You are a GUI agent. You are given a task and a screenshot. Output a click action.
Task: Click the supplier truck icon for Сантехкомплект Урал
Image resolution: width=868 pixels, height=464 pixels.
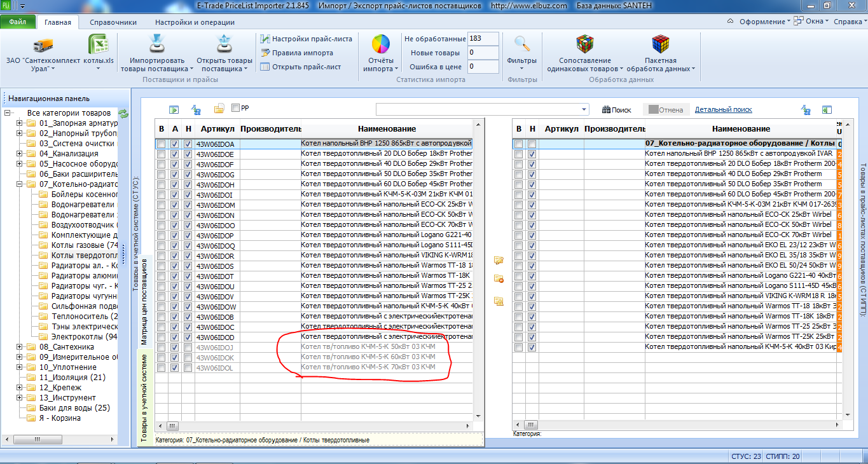pyautogui.click(x=43, y=45)
